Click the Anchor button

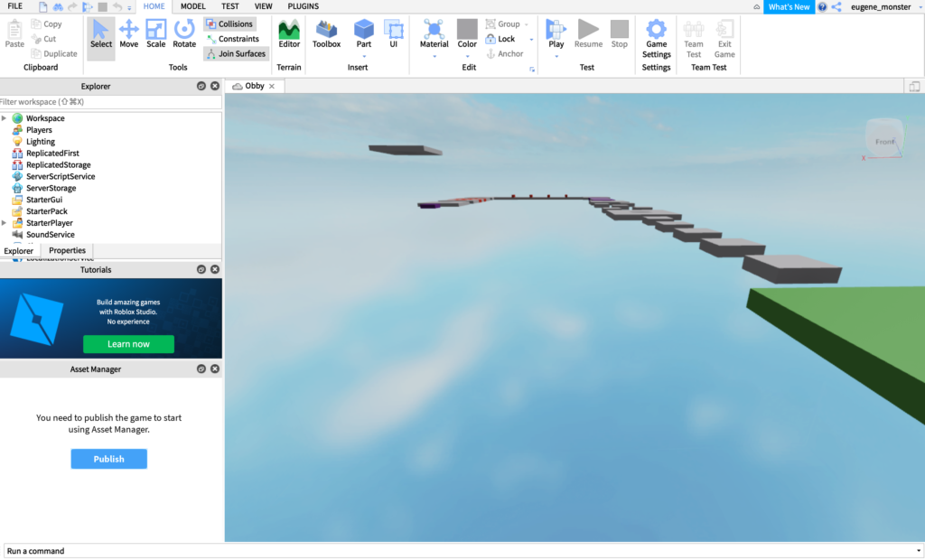coord(504,53)
